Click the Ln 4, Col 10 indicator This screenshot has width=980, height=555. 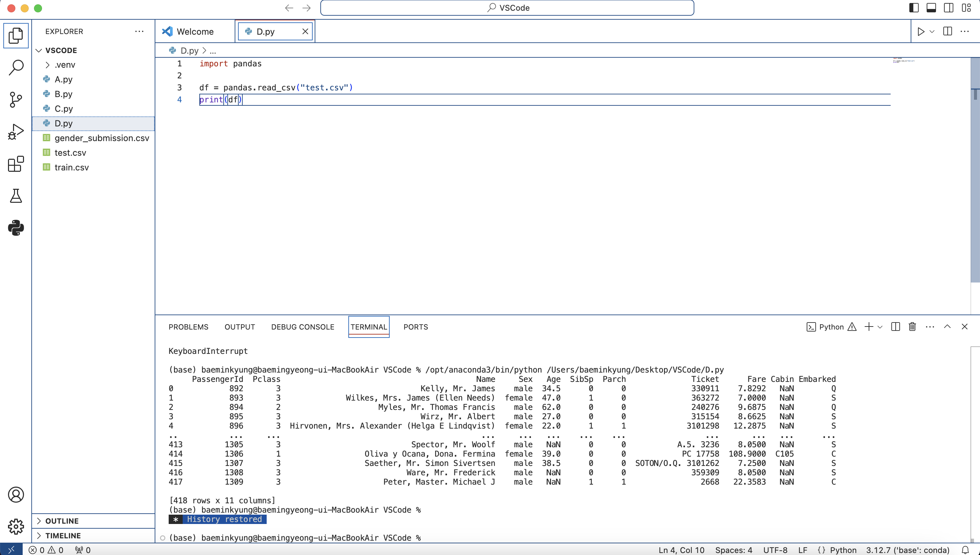681,550
